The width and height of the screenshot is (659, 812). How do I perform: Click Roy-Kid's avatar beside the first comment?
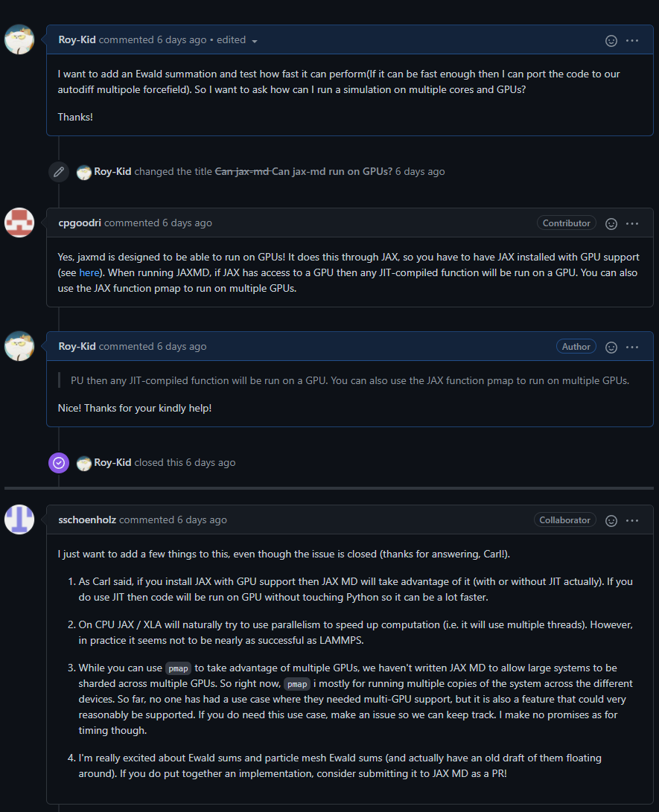click(x=19, y=39)
